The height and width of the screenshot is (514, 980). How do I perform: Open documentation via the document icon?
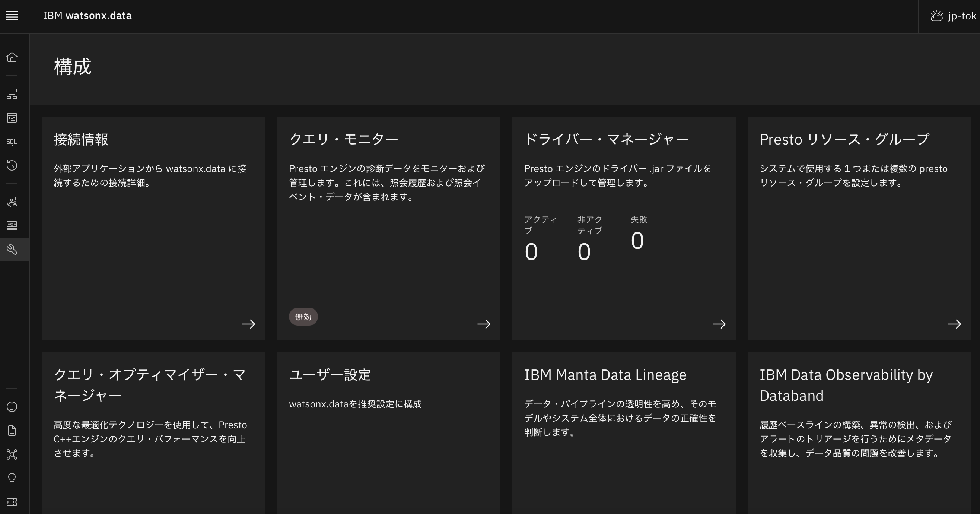(12, 430)
